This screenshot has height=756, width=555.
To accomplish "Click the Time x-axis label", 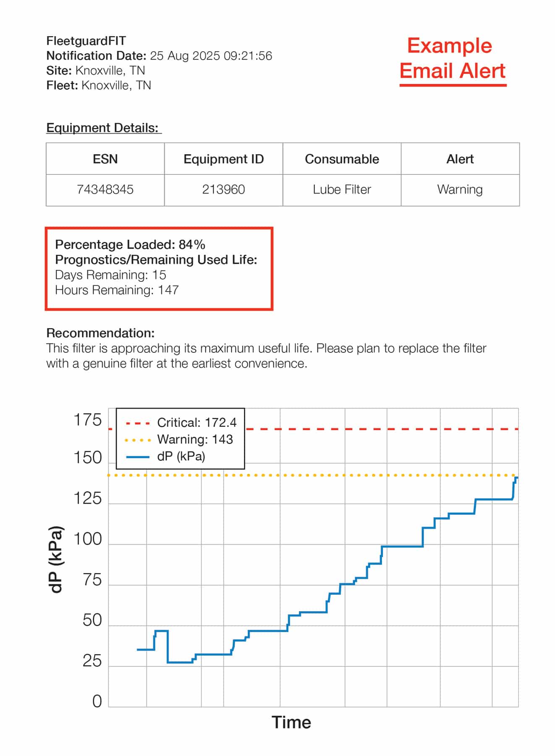I will click(x=291, y=722).
